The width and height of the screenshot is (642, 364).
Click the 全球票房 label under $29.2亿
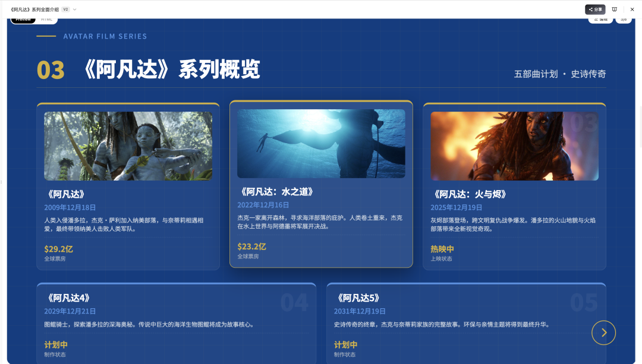[55, 259]
